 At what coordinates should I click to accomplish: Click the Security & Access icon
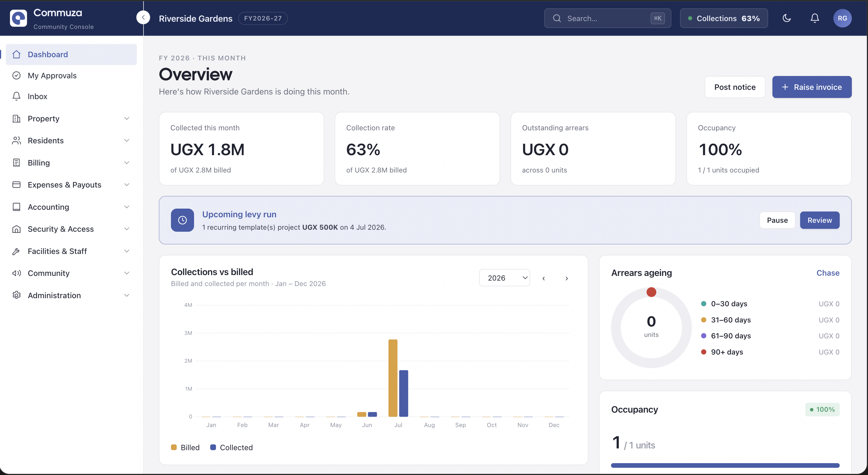(16, 229)
